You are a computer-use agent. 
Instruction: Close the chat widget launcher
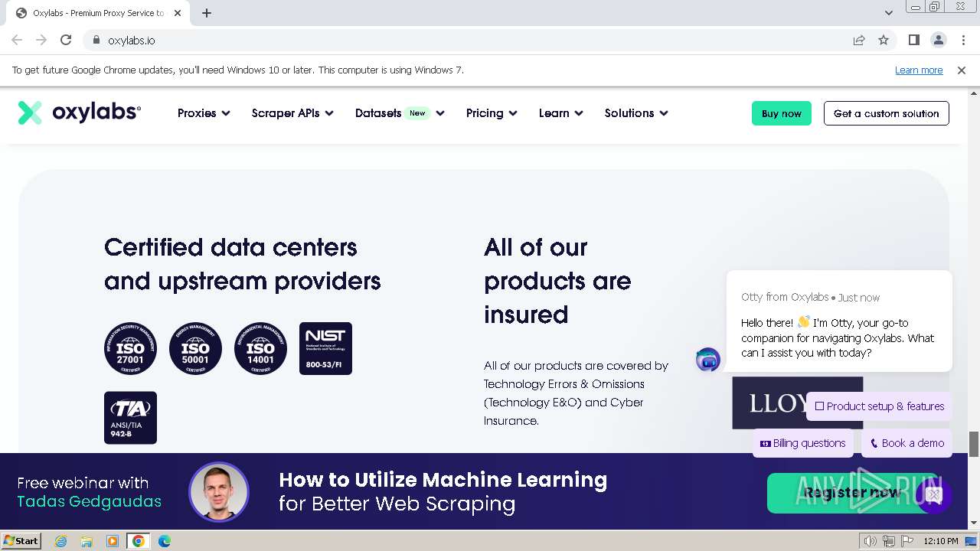coord(933,495)
